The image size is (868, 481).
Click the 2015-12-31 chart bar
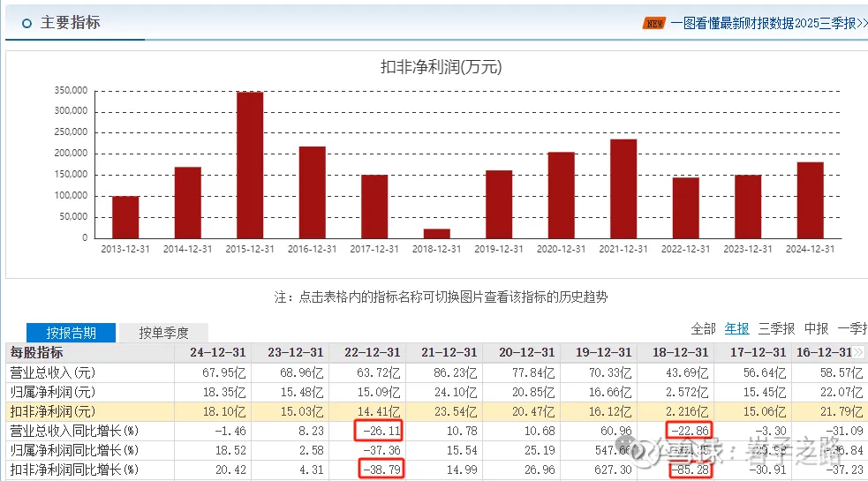(250, 166)
